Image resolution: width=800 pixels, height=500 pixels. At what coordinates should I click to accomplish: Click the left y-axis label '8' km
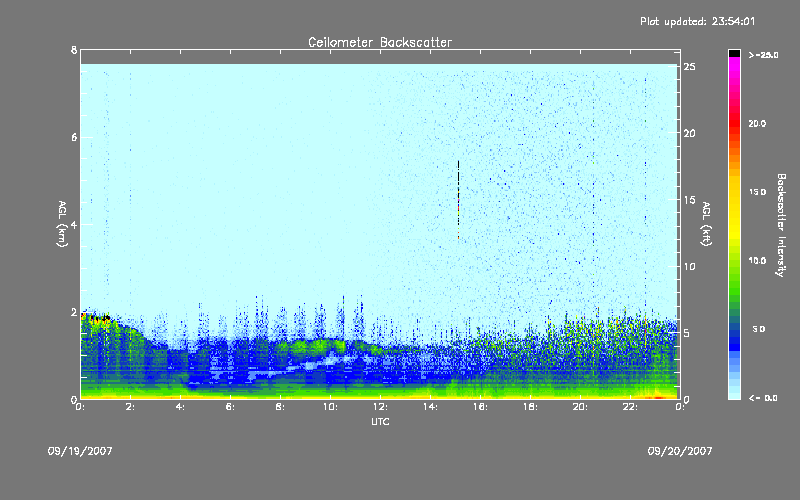(74, 50)
